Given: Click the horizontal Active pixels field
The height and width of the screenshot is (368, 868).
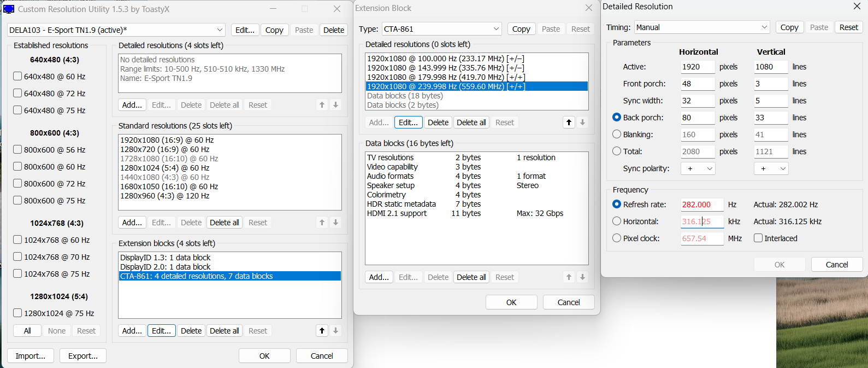Looking at the screenshot, I should click(698, 67).
